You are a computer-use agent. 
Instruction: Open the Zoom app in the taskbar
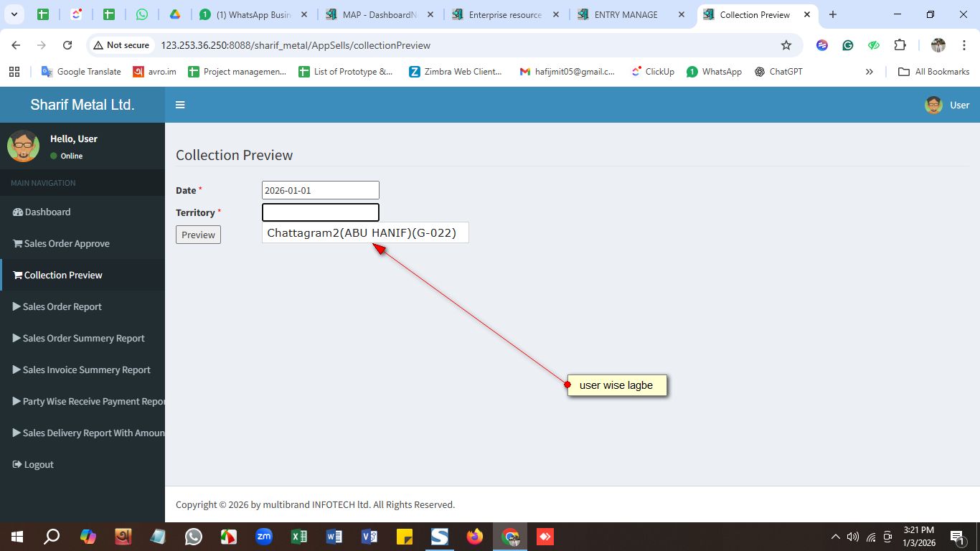pyautogui.click(x=264, y=537)
